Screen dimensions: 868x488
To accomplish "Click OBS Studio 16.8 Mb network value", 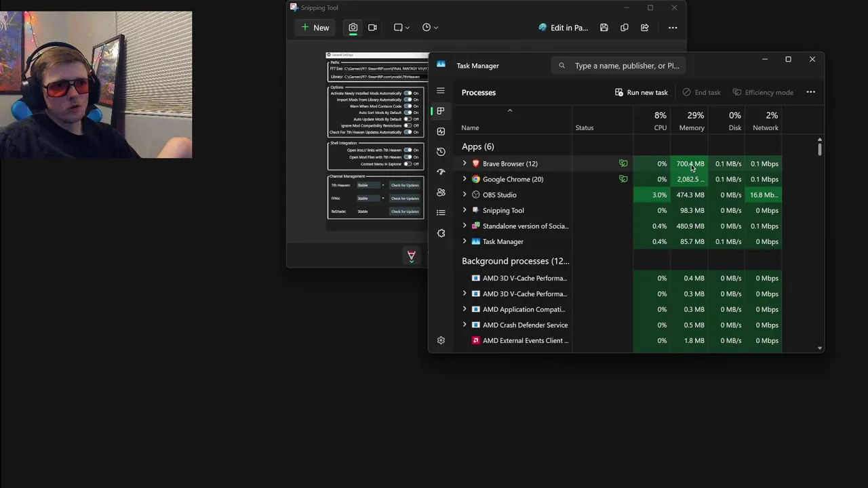I will click(764, 195).
